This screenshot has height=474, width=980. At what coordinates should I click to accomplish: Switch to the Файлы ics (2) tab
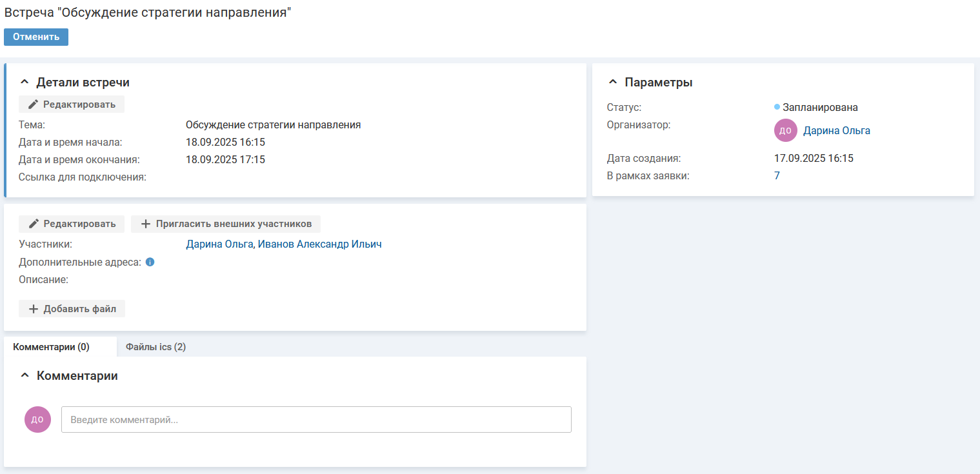point(155,347)
